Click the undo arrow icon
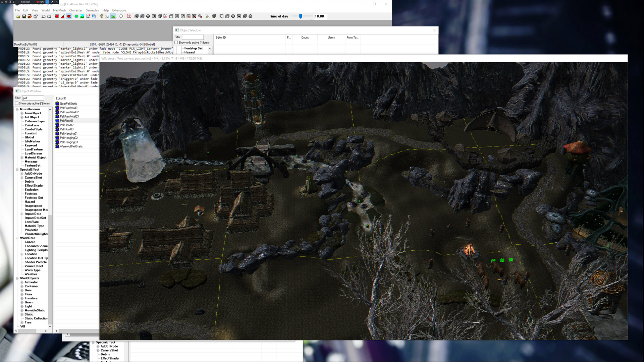The width and height of the screenshot is (644, 362). tap(43, 16)
